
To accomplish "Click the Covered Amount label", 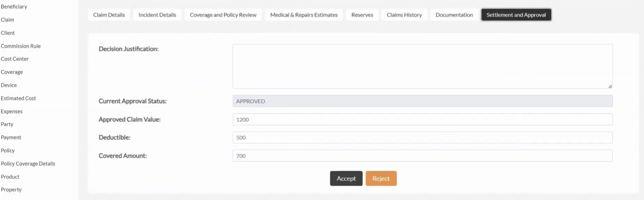I will coord(123,156).
